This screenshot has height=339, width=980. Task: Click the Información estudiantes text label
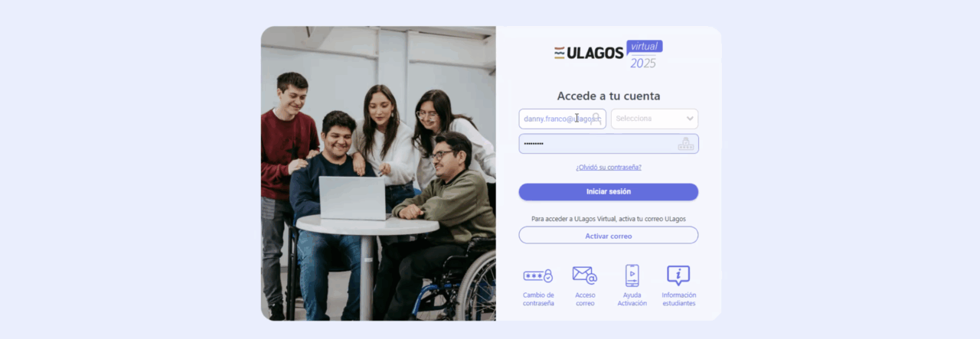coord(678,299)
